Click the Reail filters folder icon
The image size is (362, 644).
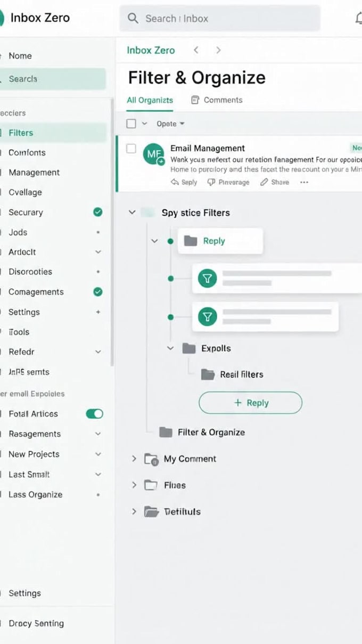(x=208, y=374)
